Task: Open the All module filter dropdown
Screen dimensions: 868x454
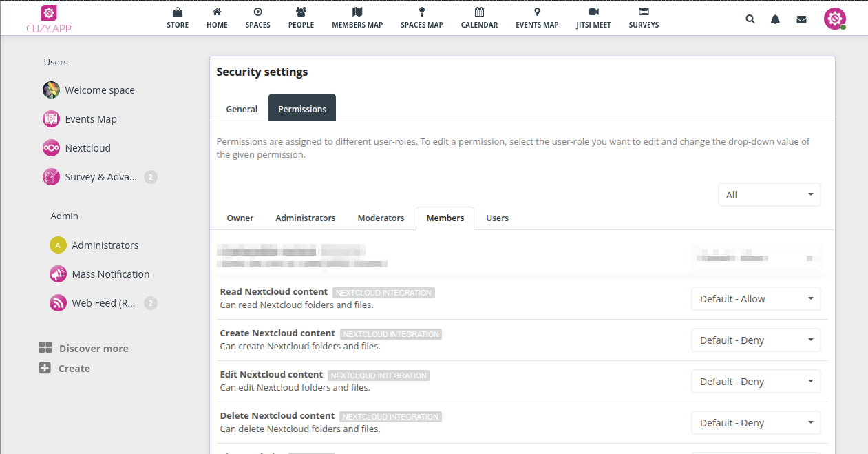Action: (x=769, y=195)
